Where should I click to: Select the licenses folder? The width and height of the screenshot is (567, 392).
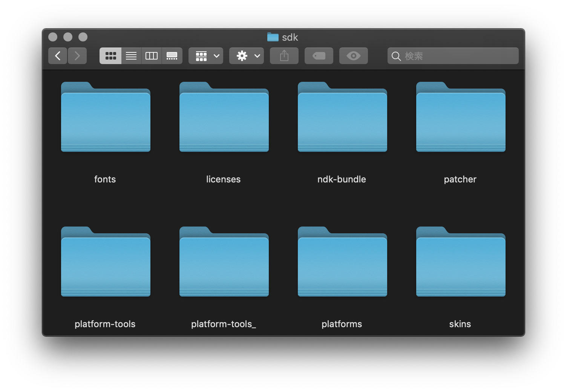pos(224,118)
